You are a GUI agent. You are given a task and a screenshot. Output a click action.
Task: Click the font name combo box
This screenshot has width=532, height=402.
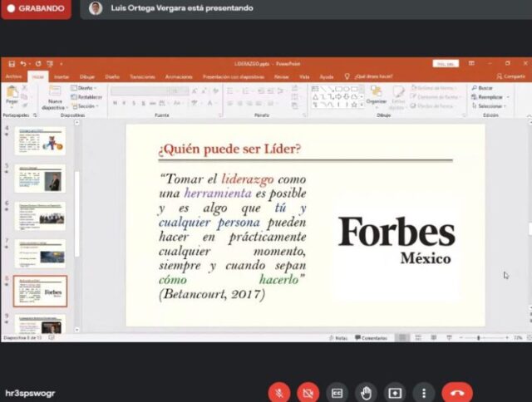tap(140, 91)
